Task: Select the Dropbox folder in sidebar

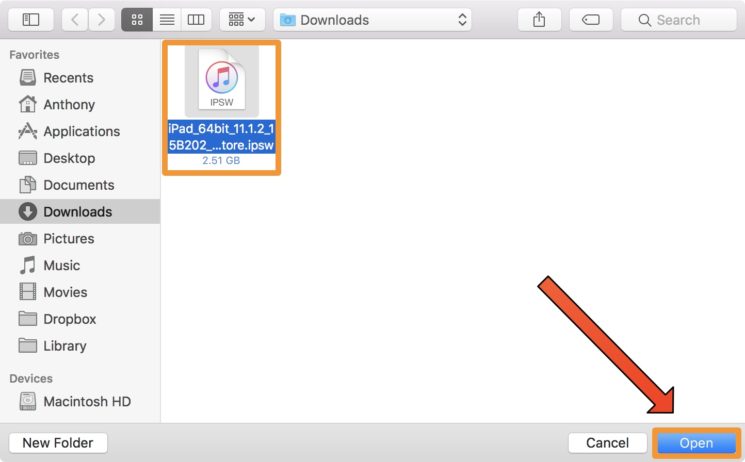Action: pyautogui.click(x=69, y=319)
